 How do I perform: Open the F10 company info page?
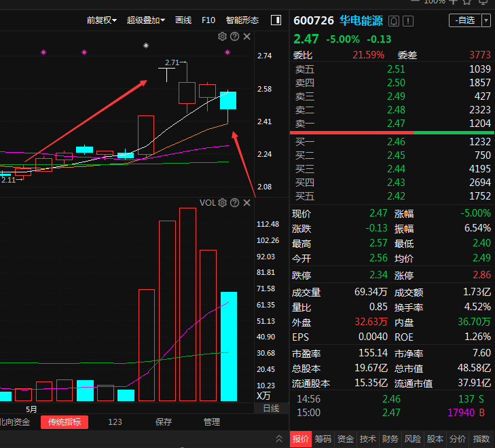pyautogui.click(x=208, y=20)
